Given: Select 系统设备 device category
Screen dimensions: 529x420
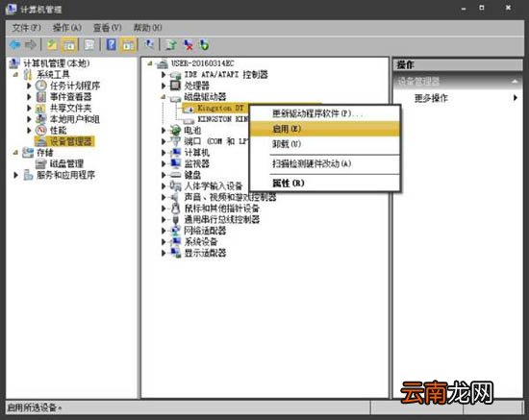Looking at the screenshot, I should (x=201, y=241).
